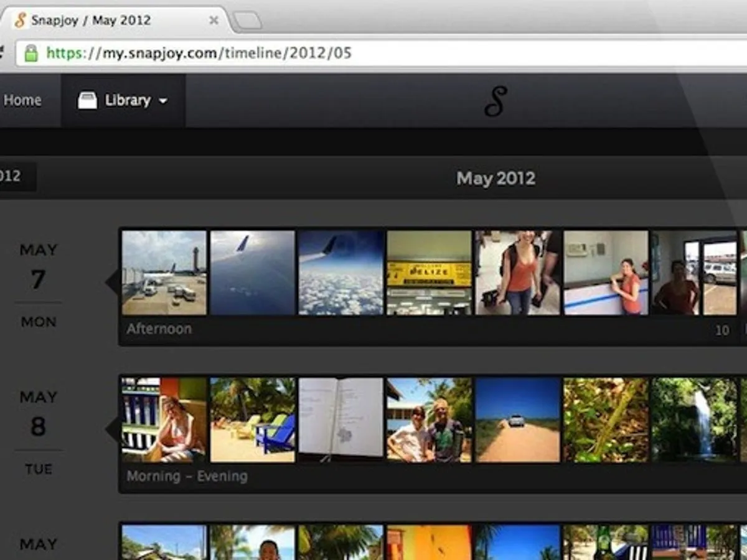747x560 pixels.
Task: Click the Morning – Evening label under May 8
Action: click(x=187, y=476)
